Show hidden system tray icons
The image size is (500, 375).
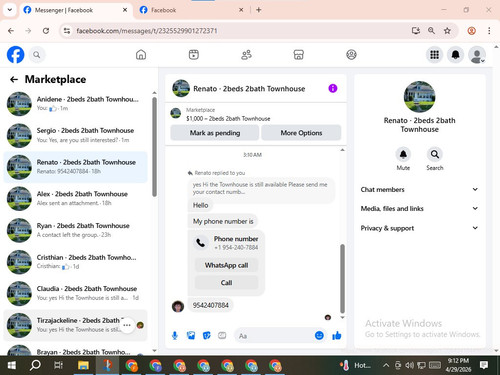pyautogui.click(x=386, y=365)
